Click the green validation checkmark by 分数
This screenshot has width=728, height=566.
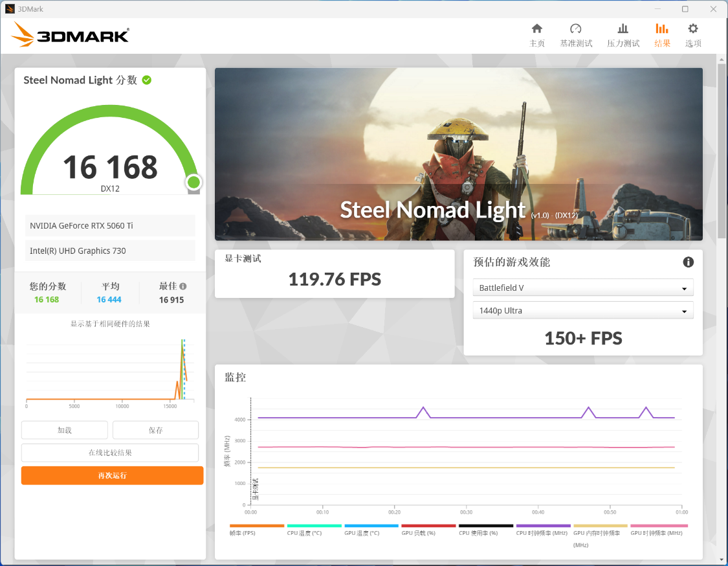pos(147,80)
